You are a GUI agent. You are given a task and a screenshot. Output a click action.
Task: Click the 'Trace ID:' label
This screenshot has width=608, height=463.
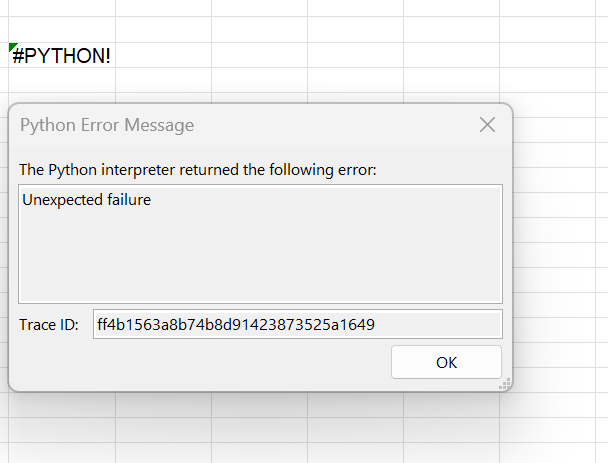click(x=49, y=324)
